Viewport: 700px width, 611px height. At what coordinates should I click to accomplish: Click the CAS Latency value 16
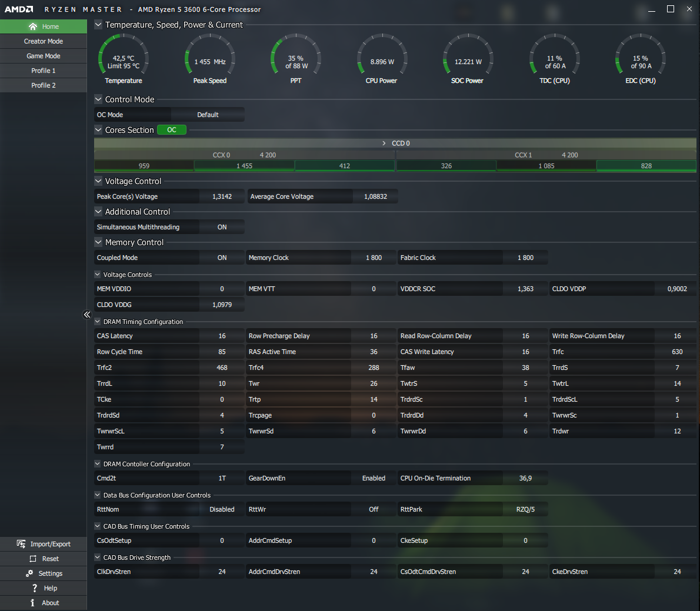[x=222, y=336]
